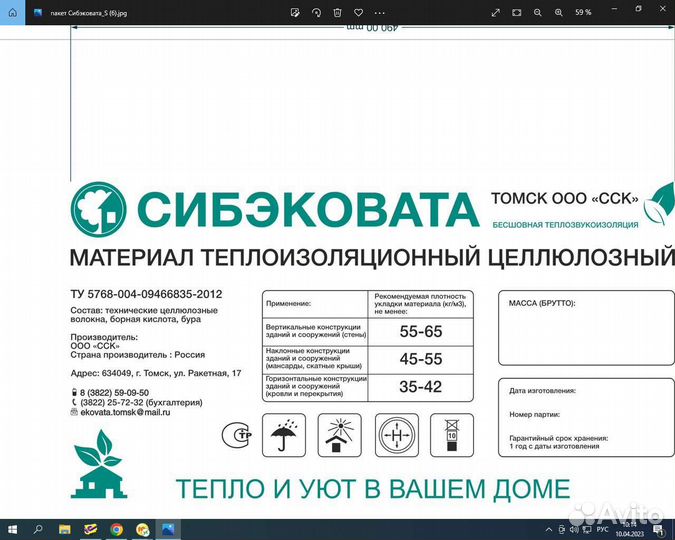Click the keep-away-from-sun house symbol

point(340,435)
